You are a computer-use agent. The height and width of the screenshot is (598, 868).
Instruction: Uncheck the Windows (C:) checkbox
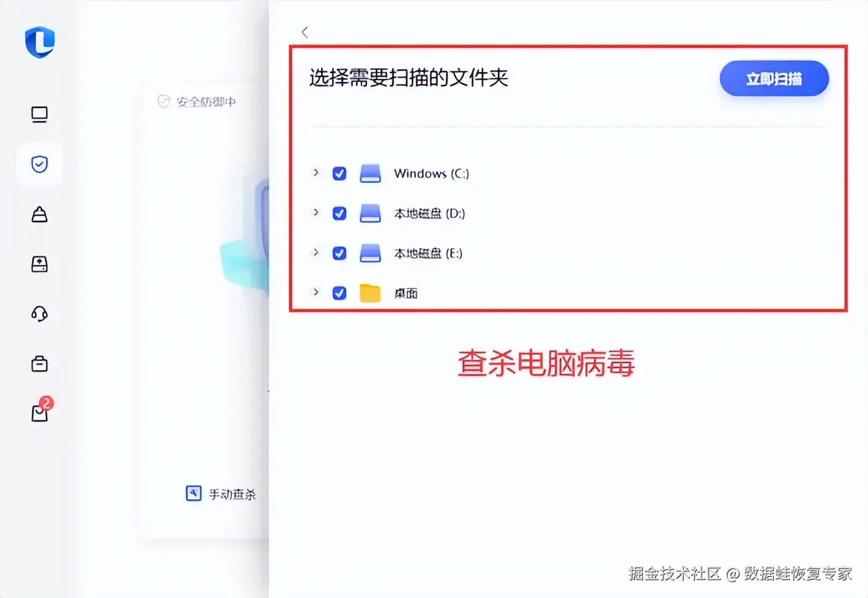point(339,174)
